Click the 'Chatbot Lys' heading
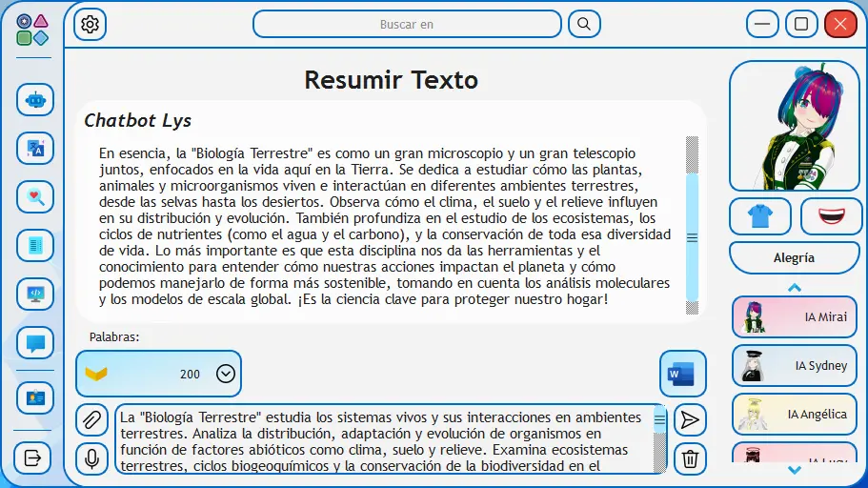This screenshot has height=488, width=868. (x=138, y=120)
